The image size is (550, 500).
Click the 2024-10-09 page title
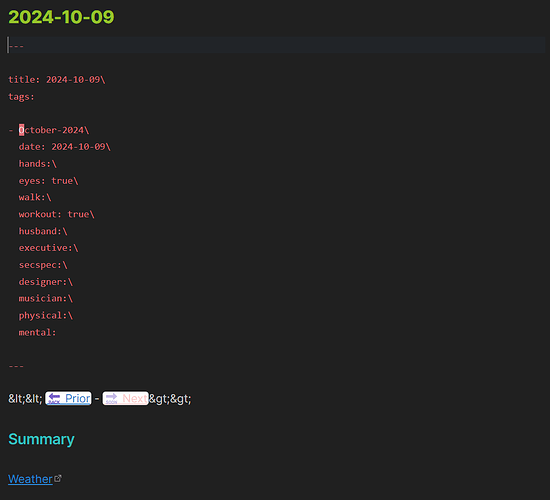coord(61,17)
